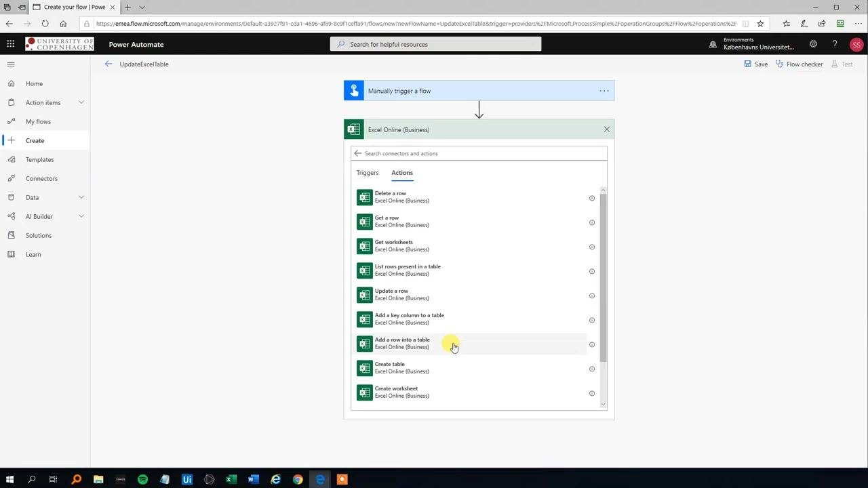Image resolution: width=868 pixels, height=488 pixels.
Task: Open a new browser tab with the plus button
Action: [127, 7]
